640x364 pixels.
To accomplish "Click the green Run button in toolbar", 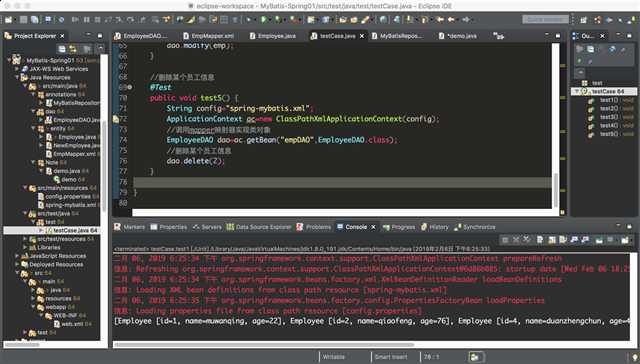I will tap(264, 20).
